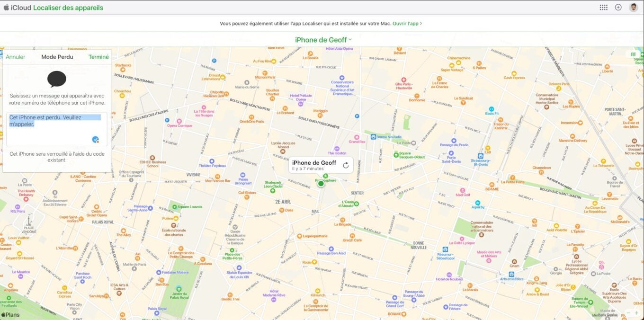Open the Ouvrir l'app link

point(407,23)
